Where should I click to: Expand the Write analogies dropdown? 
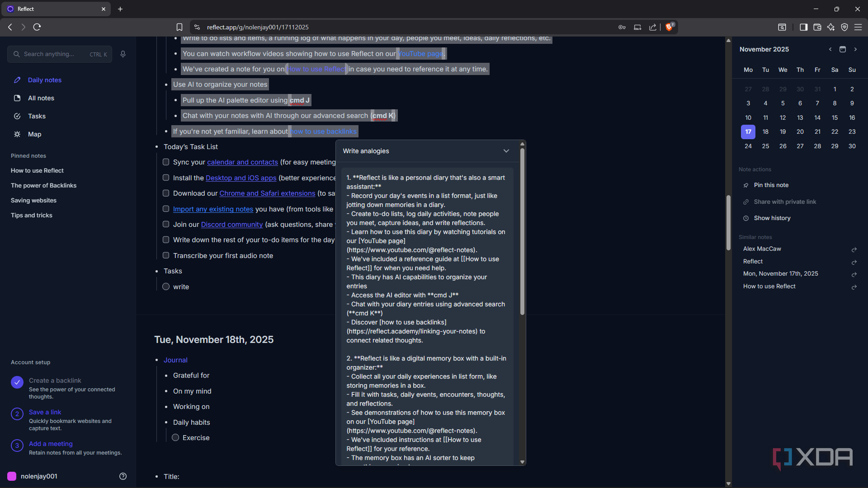pyautogui.click(x=506, y=151)
